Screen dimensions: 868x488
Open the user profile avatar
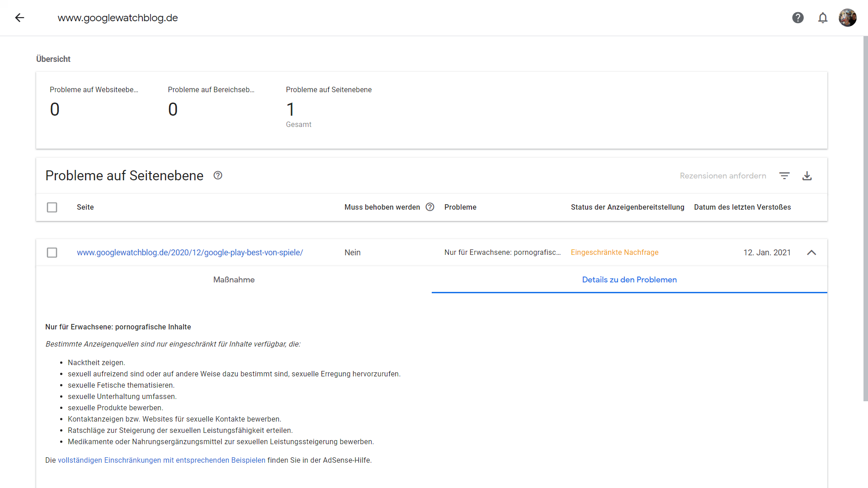point(847,18)
